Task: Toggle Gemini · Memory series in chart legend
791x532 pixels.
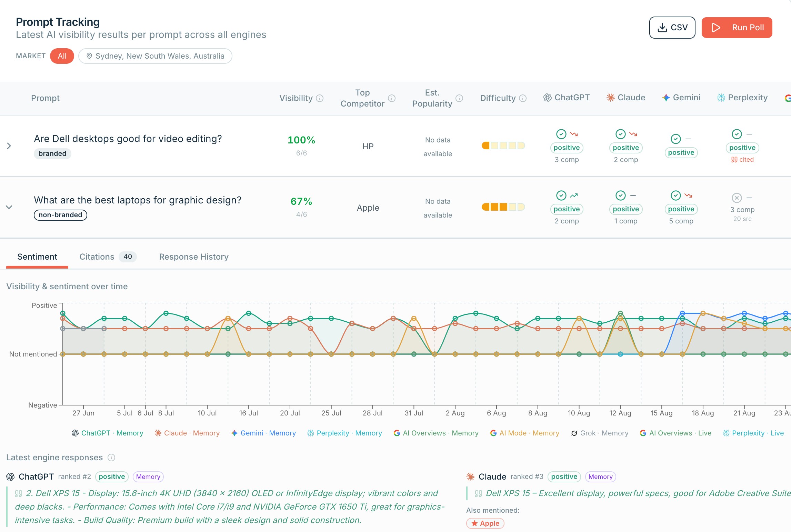Action: point(263,433)
